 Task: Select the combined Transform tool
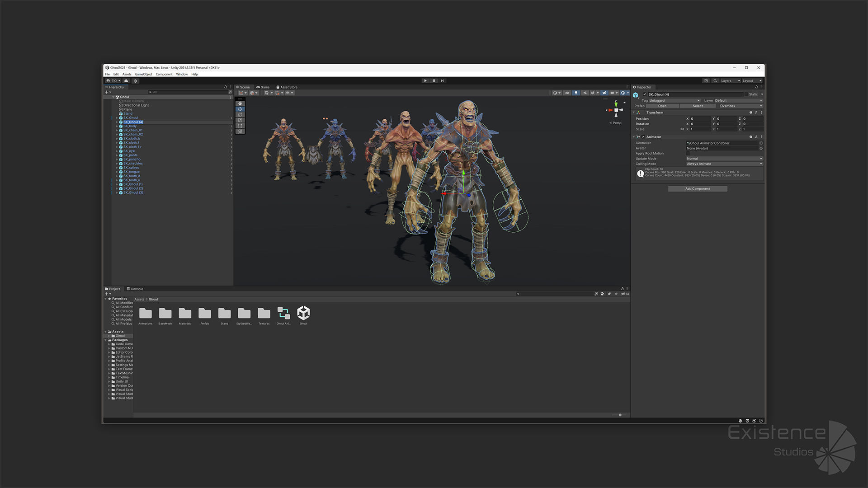(x=240, y=131)
